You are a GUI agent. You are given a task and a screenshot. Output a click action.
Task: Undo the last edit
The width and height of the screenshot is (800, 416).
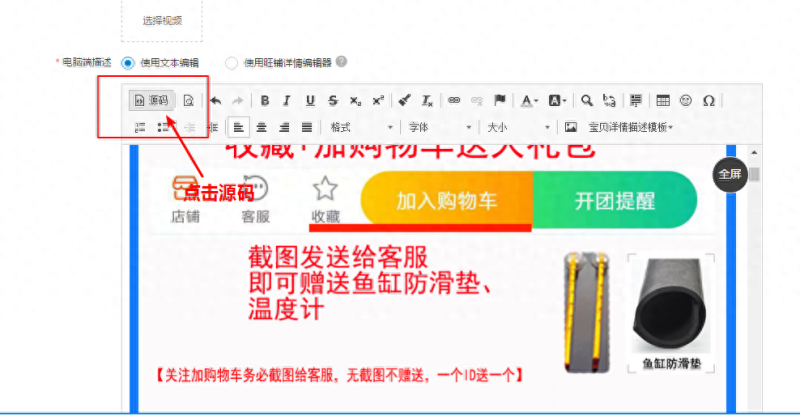pyautogui.click(x=216, y=101)
